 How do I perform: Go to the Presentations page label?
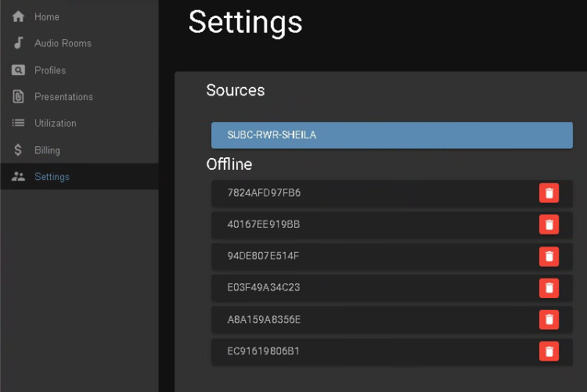pos(63,97)
